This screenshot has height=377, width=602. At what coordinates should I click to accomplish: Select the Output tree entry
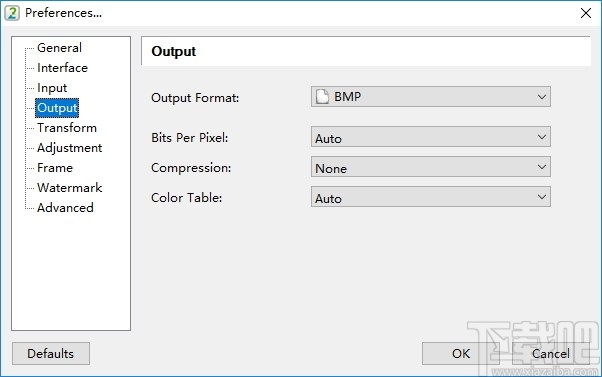pyautogui.click(x=57, y=108)
